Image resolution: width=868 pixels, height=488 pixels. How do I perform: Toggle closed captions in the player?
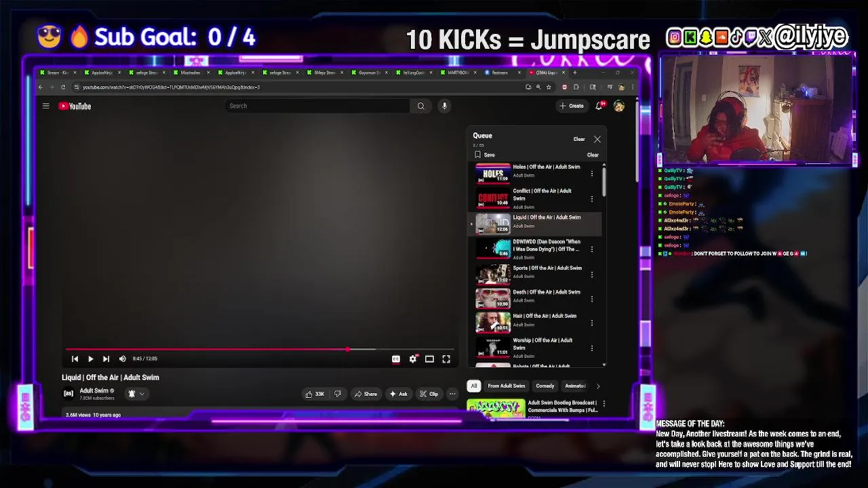pyautogui.click(x=396, y=359)
